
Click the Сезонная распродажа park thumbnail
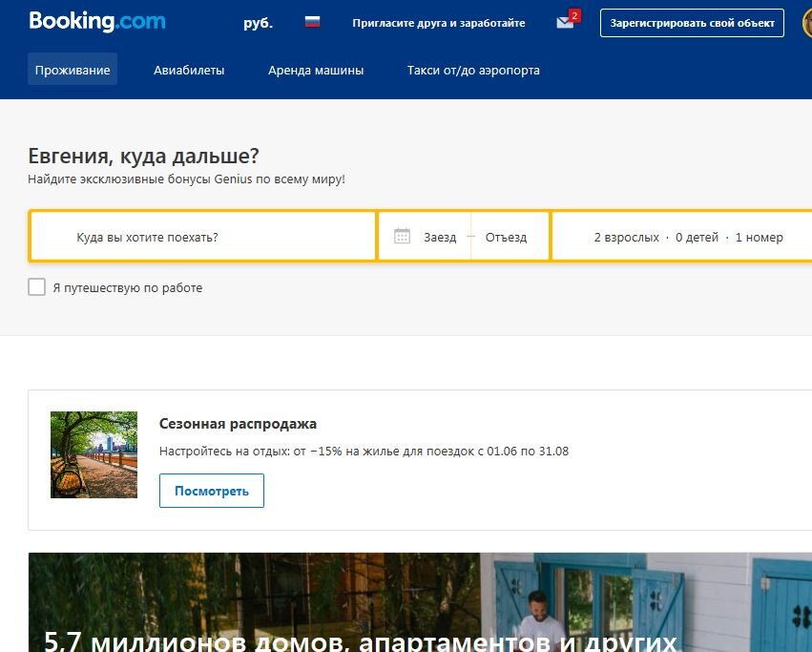tap(94, 454)
